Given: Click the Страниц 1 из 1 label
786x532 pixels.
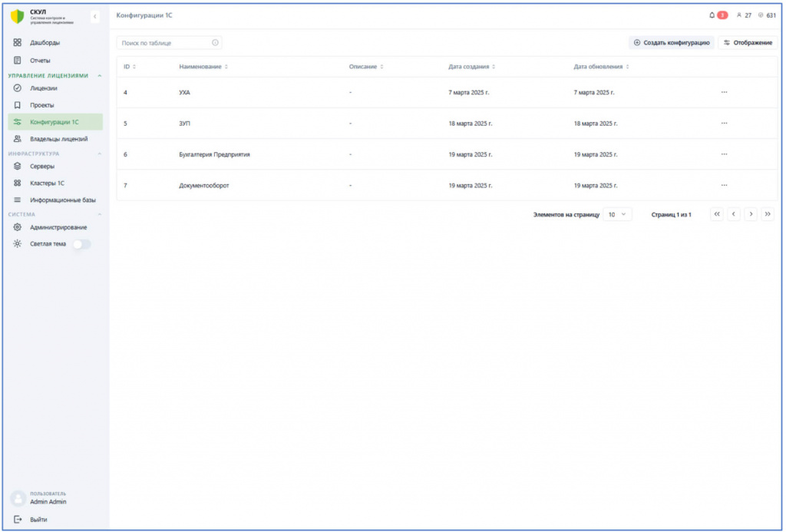Looking at the screenshot, I should (671, 215).
